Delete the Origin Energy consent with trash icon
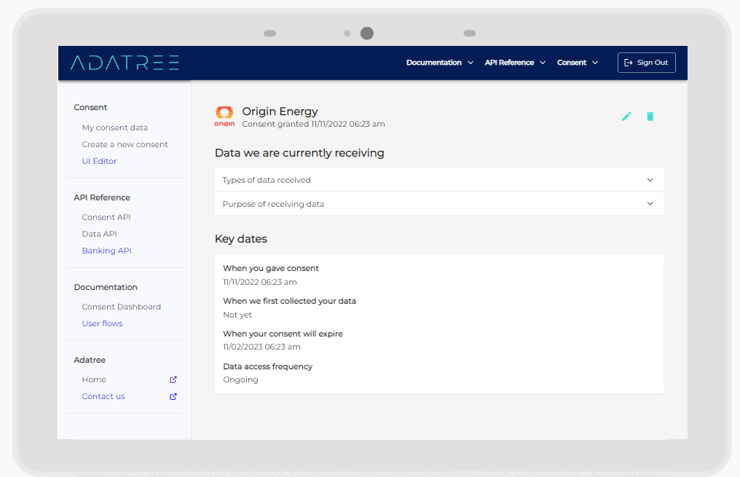740x477 pixels. coord(650,117)
